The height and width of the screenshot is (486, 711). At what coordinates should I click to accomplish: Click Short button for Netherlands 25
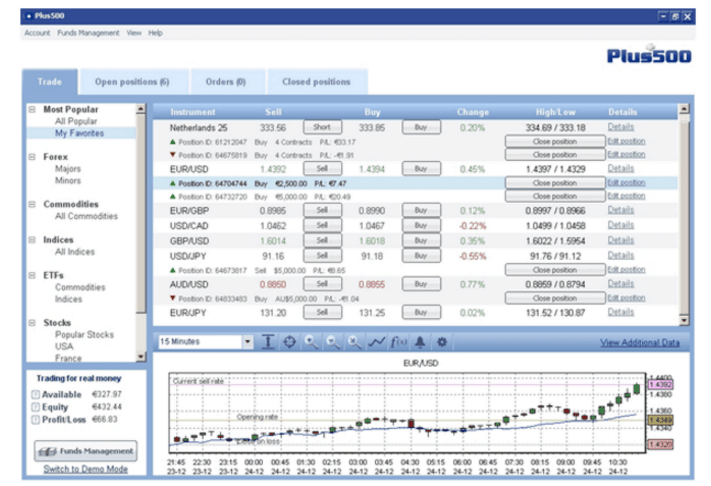322,127
